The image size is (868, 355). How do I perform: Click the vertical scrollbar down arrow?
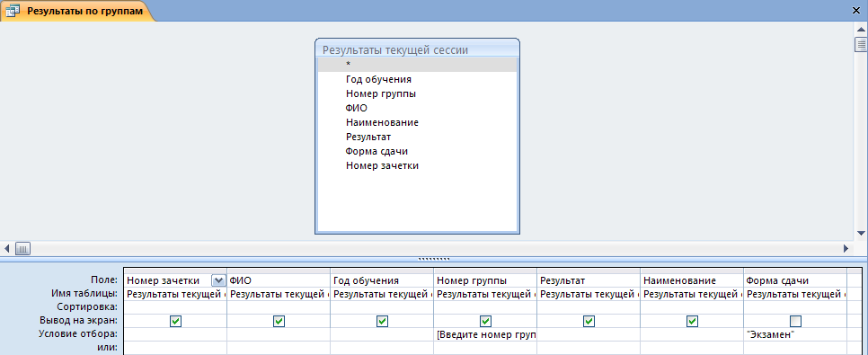[x=861, y=233]
